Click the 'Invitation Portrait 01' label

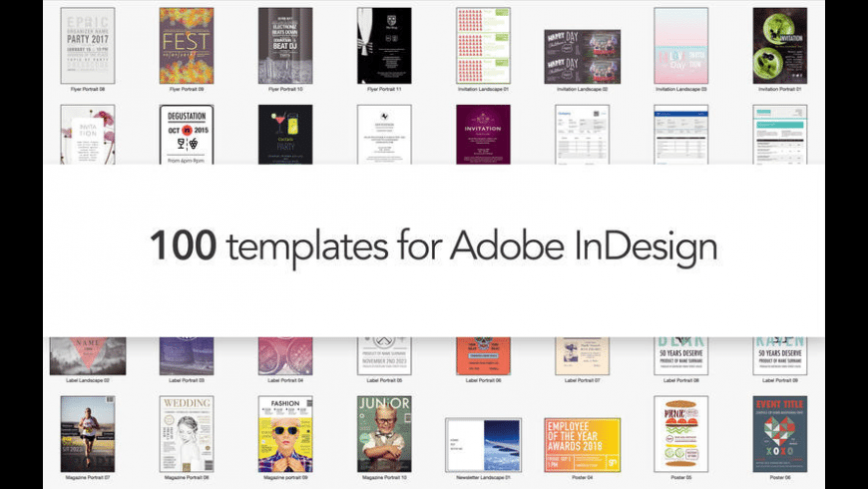[x=780, y=89]
